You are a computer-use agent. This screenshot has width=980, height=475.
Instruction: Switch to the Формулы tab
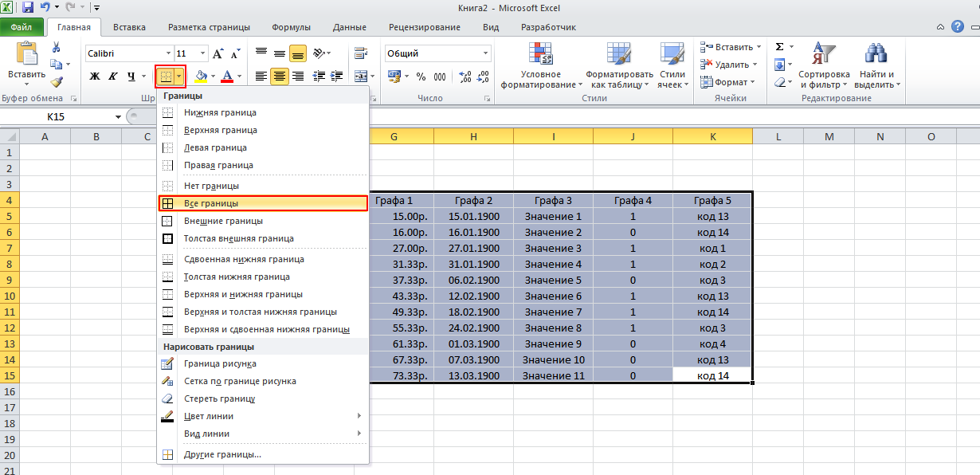(x=291, y=27)
